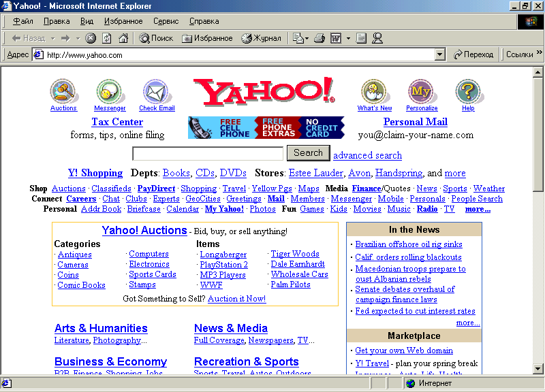Print the page with the printer icon
545x392 pixels.
click(x=320, y=38)
